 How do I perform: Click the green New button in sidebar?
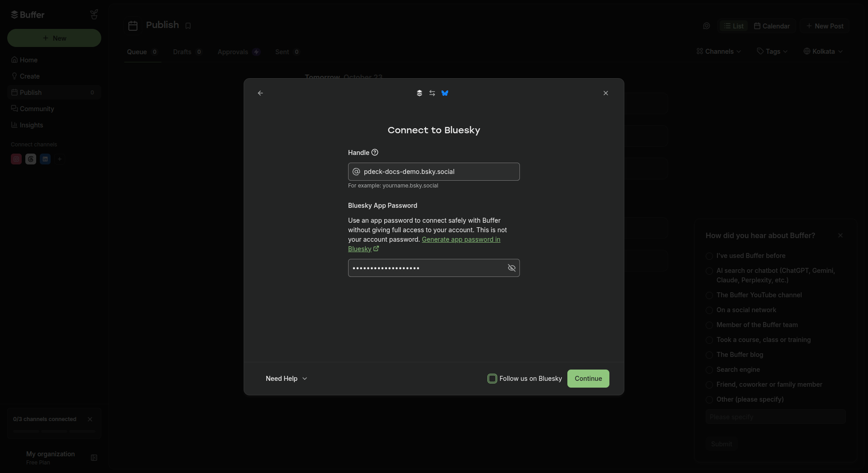click(54, 38)
